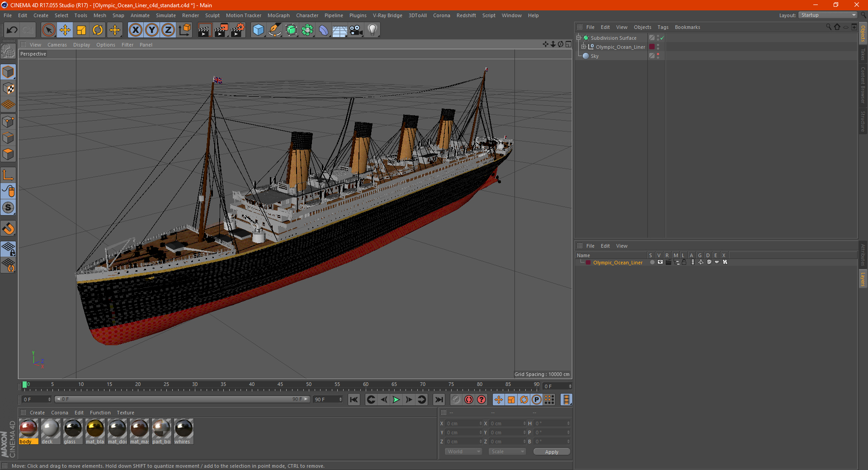
Task: Click the timeline preview range slider
Action: (182, 399)
